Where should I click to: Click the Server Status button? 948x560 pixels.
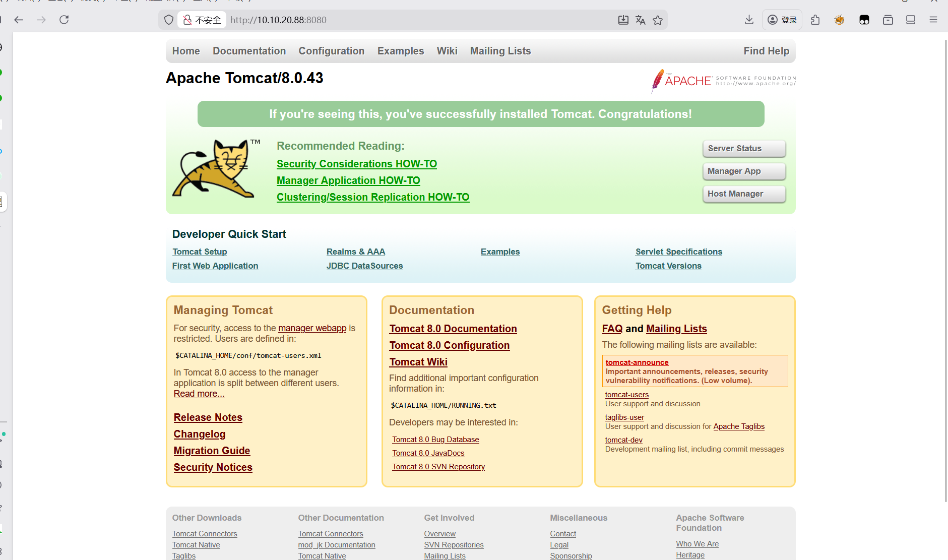click(x=744, y=149)
